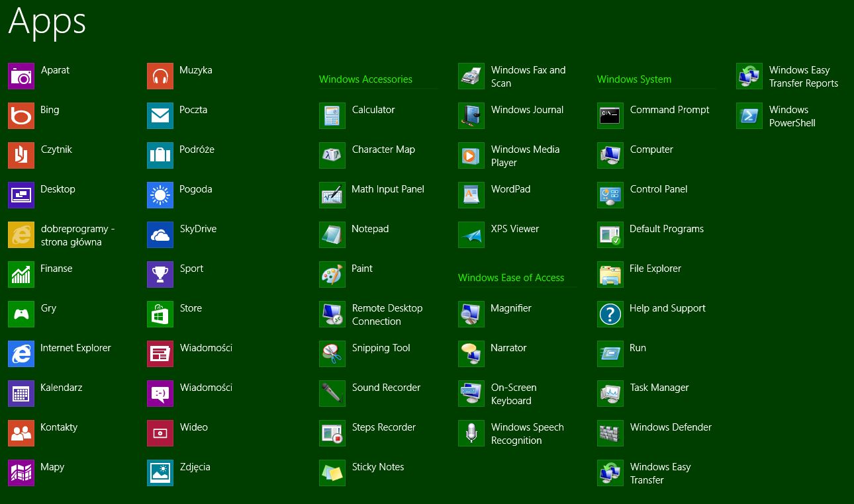The image size is (854, 504).
Task: Open the Wideo video icon
Action: pyautogui.click(x=160, y=433)
